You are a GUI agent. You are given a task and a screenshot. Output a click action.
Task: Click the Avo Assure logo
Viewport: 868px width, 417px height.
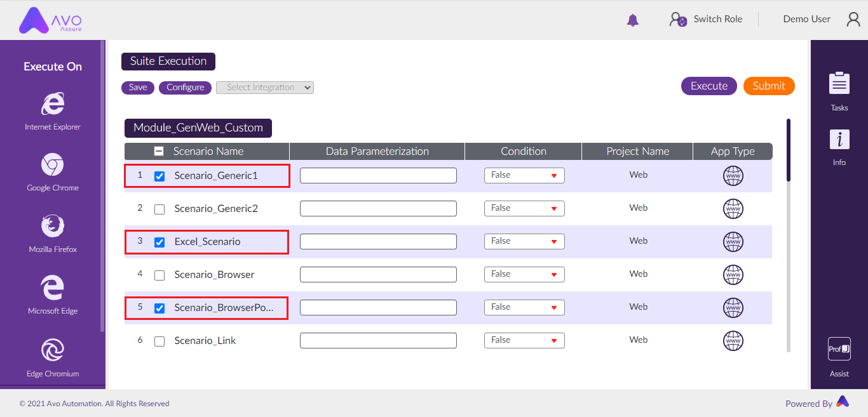coord(50,20)
